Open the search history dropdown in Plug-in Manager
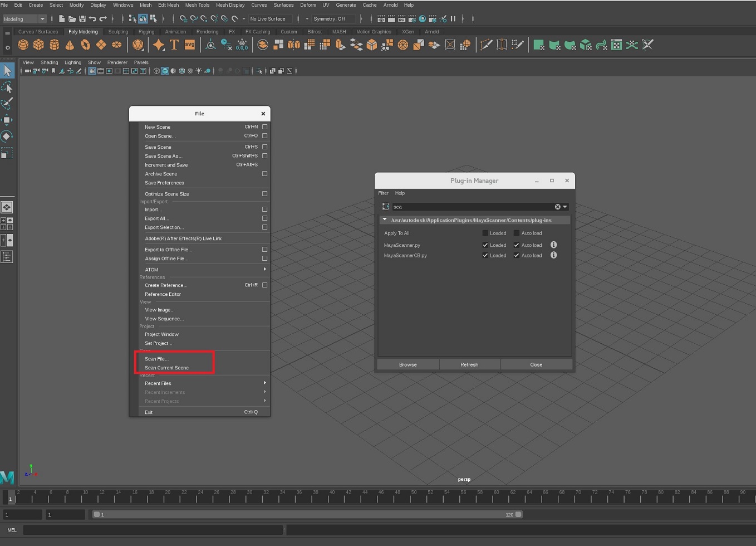 (x=564, y=207)
